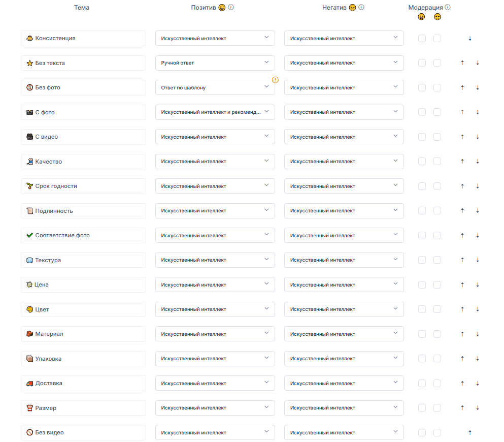Open info icon next to Модерация

coord(448,7)
